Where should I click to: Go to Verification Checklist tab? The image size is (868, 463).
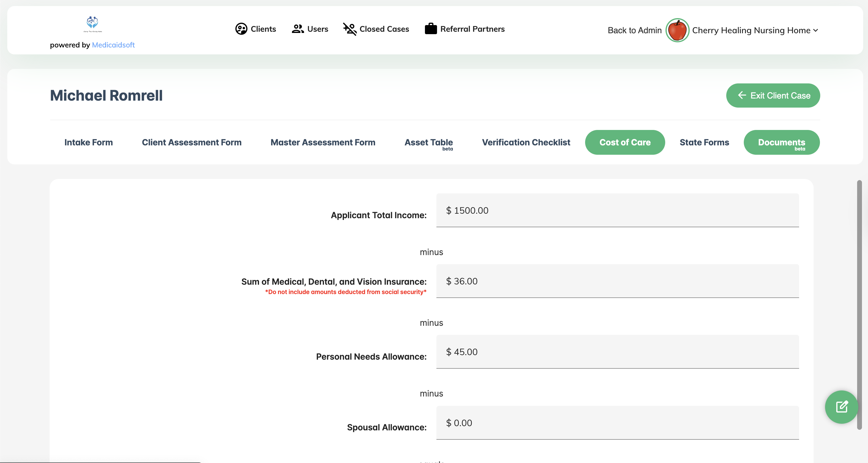click(526, 142)
